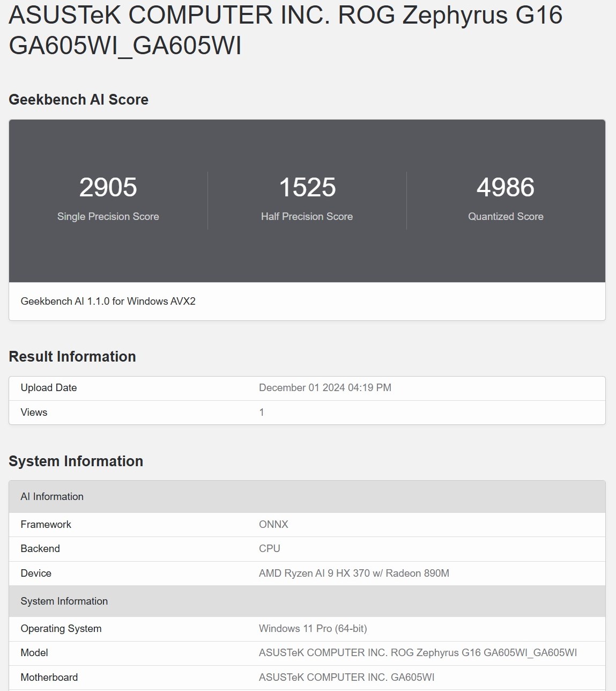Click the Device row label
The height and width of the screenshot is (691, 616).
(36, 573)
